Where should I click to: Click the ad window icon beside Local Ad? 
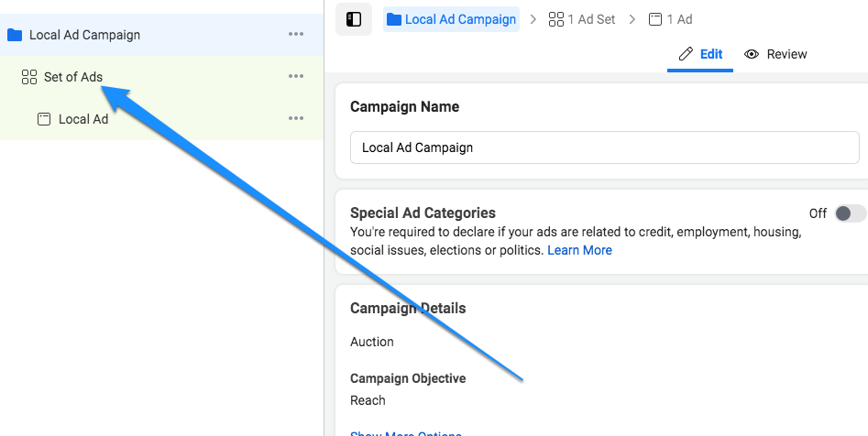pyautogui.click(x=44, y=119)
